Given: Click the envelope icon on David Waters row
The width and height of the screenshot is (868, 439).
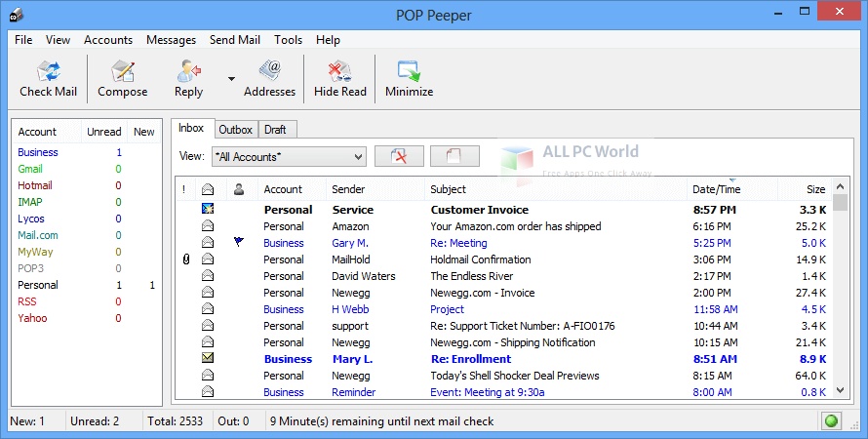Looking at the screenshot, I should [x=208, y=276].
